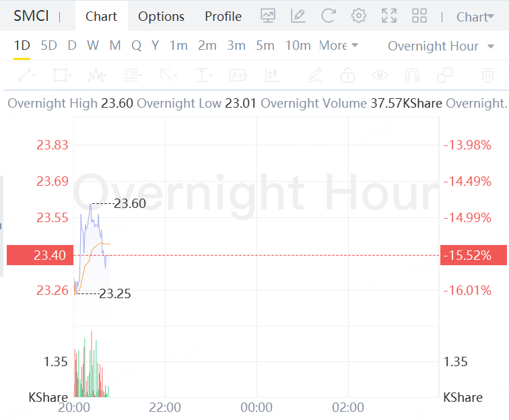
Task: Expand the More timeframes dropdown
Action: tap(338, 46)
